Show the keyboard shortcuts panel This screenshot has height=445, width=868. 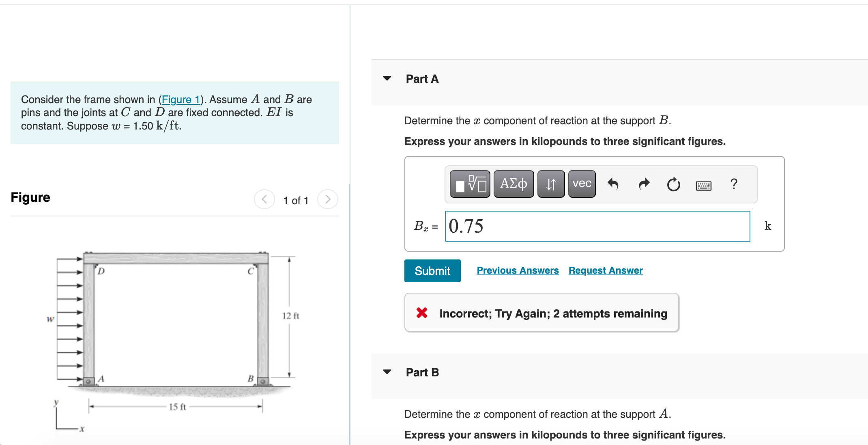tap(704, 186)
